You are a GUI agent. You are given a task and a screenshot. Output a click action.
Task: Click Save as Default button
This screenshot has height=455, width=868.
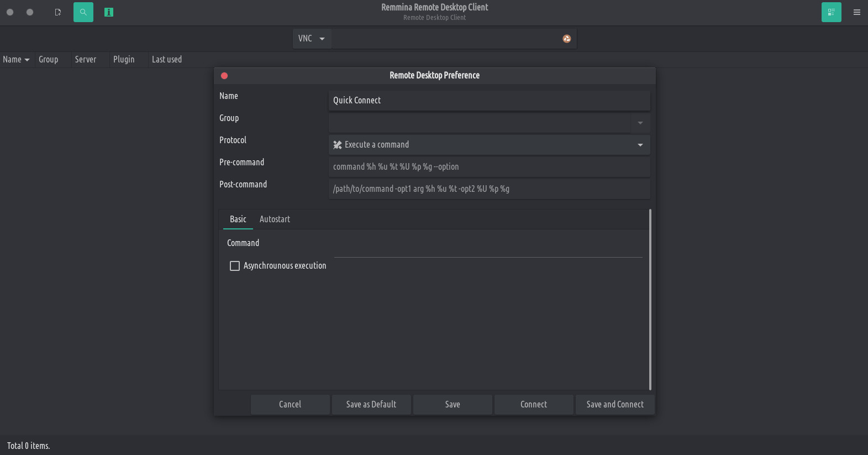pyautogui.click(x=371, y=405)
